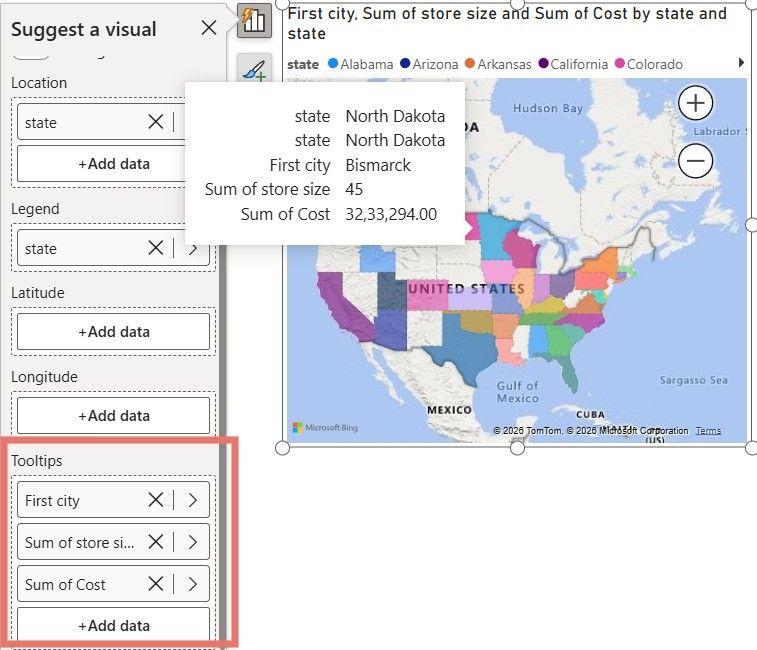Remove state from the Legend field
Image resolution: width=757 pixels, height=650 pixels.
pyautogui.click(x=155, y=248)
